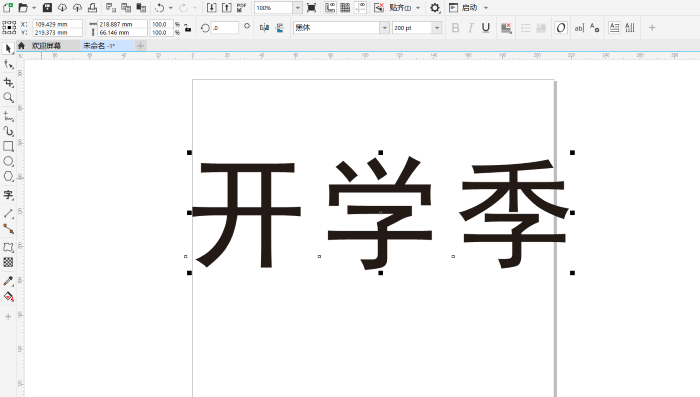Toggle interactive OpenType feature
The image size is (700, 397).
[561, 28]
